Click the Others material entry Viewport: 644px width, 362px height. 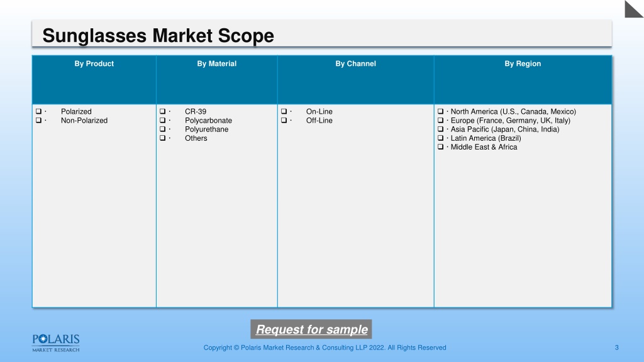coord(196,138)
